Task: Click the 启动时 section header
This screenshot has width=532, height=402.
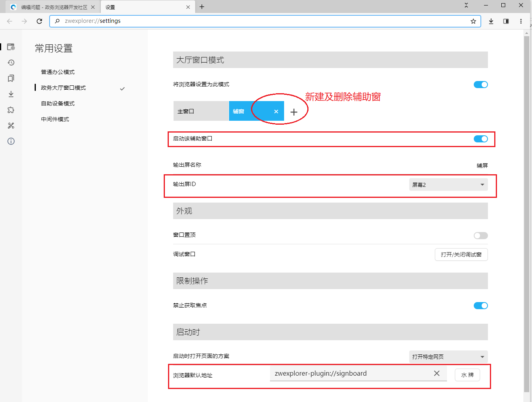Action: tap(331, 332)
